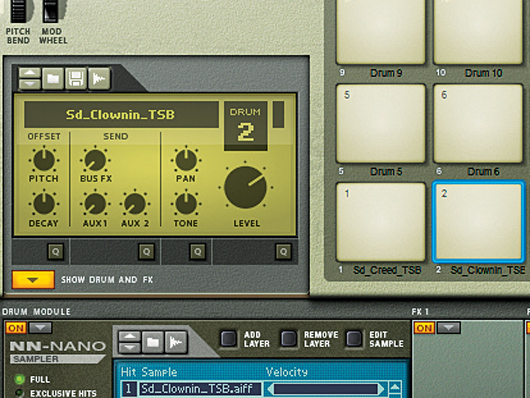Viewport: 530px width, 398px height.
Task: Click the Q button under the Pitch section
Action: (56, 252)
